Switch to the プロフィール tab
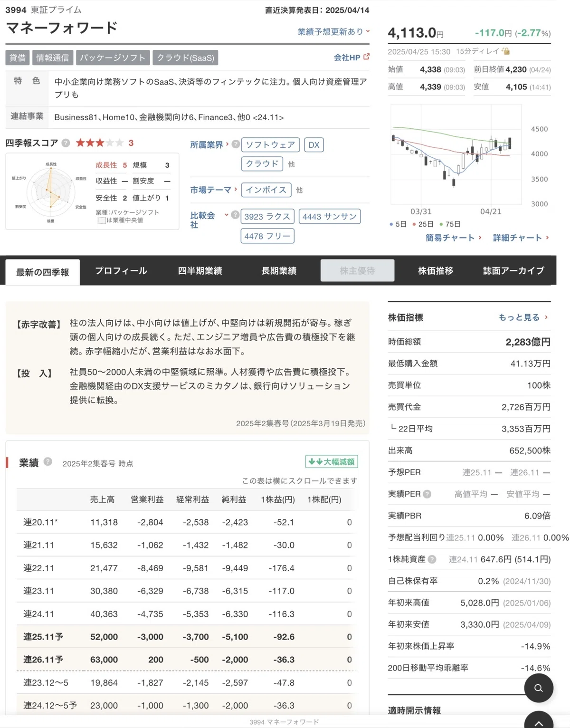This screenshot has height=728, width=570. pos(121,271)
